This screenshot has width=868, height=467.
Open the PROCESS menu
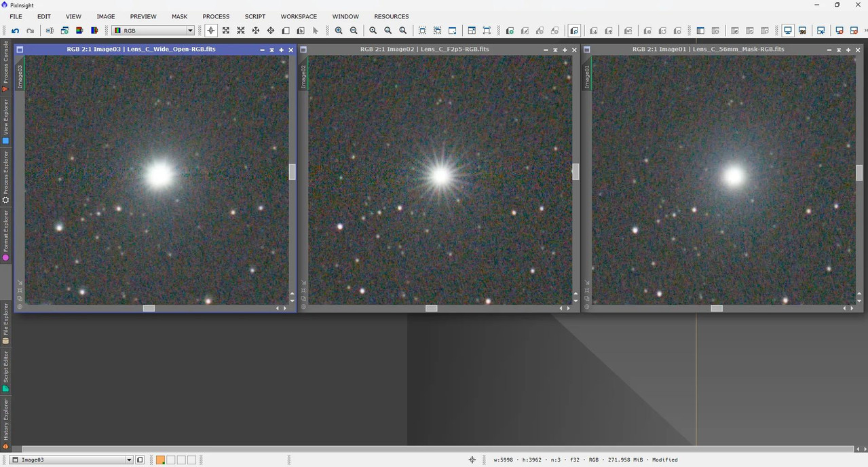point(216,16)
